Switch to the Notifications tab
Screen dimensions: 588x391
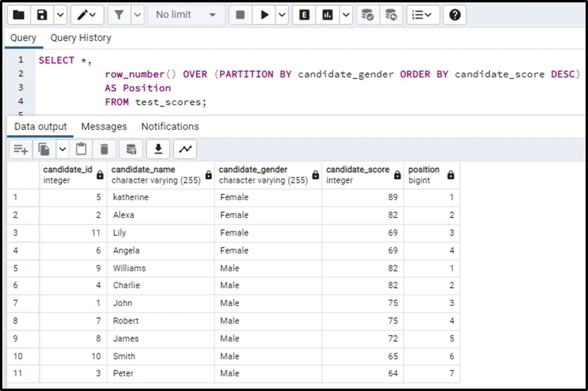pyautogui.click(x=170, y=126)
